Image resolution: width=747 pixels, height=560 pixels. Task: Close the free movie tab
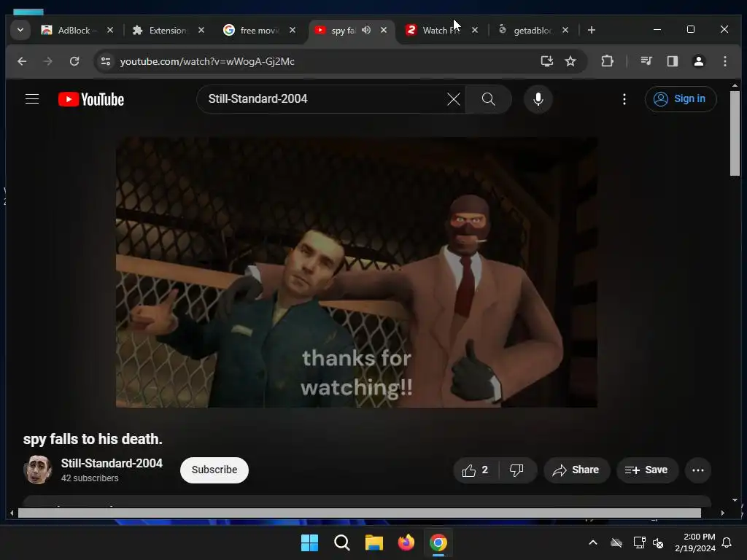293,30
